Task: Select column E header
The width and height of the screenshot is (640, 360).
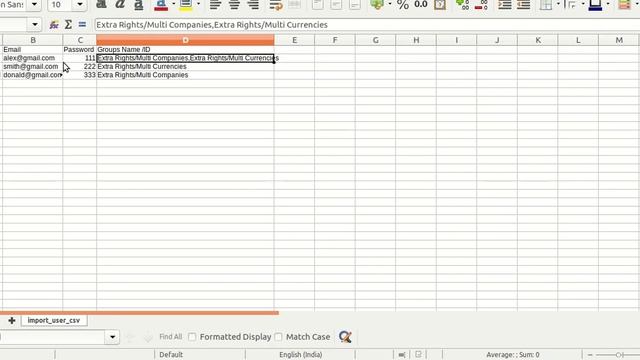Action: [x=294, y=40]
